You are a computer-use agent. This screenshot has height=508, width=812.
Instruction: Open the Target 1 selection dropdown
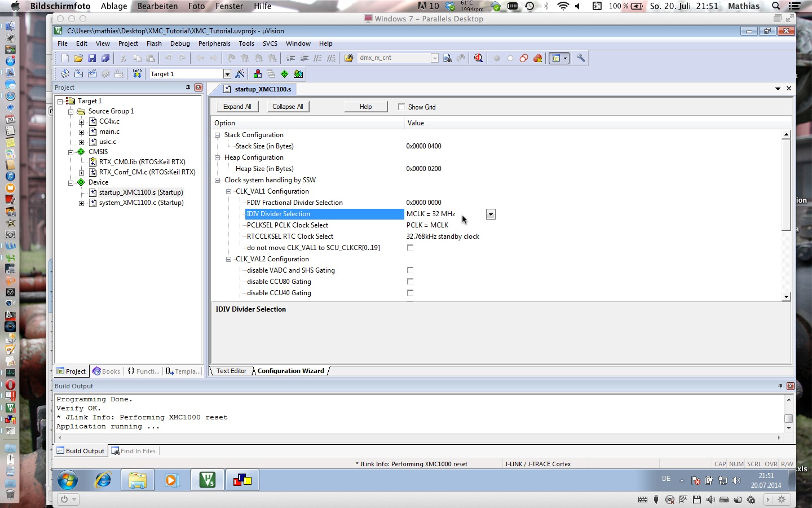click(x=227, y=74)
